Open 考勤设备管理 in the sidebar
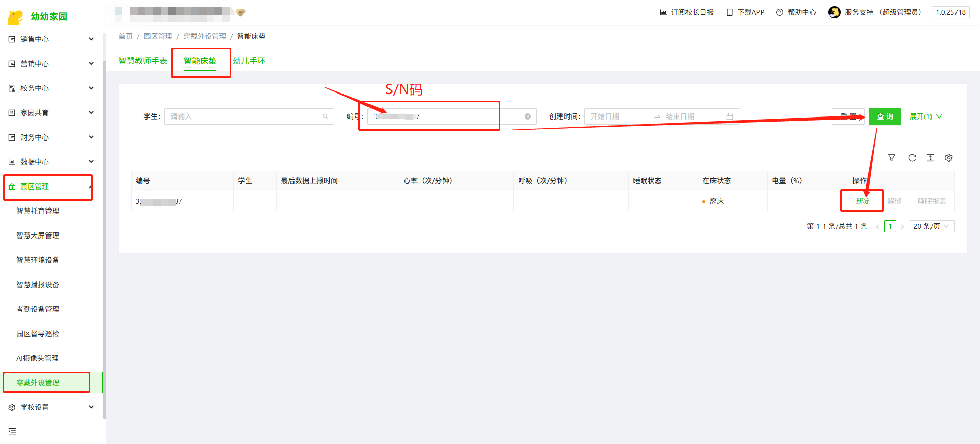Screen dimensions: 980x444 [x=38, y=309]
